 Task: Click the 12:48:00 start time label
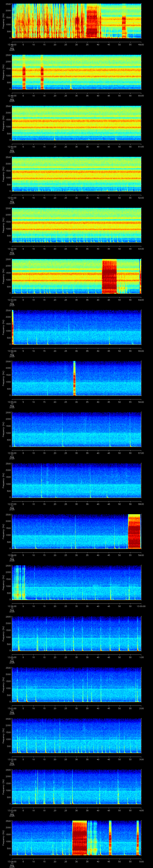[x=12, y=44]
